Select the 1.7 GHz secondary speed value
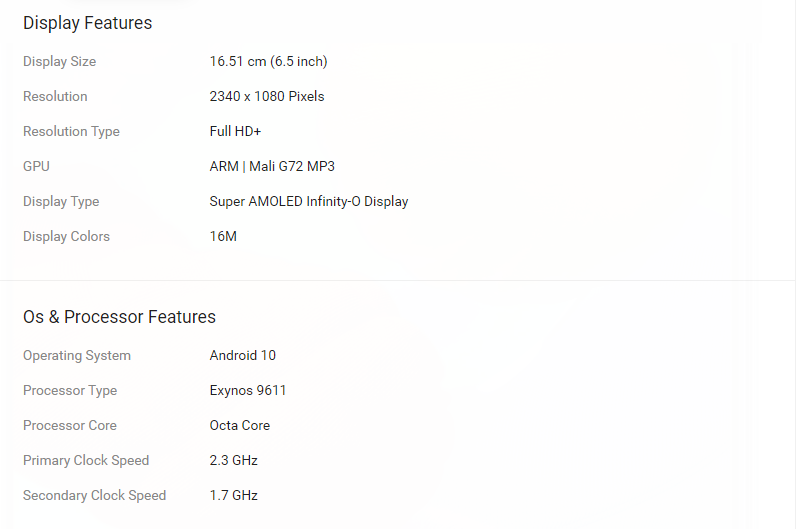This screenshot has height=529, width=802. pos(234,496)
